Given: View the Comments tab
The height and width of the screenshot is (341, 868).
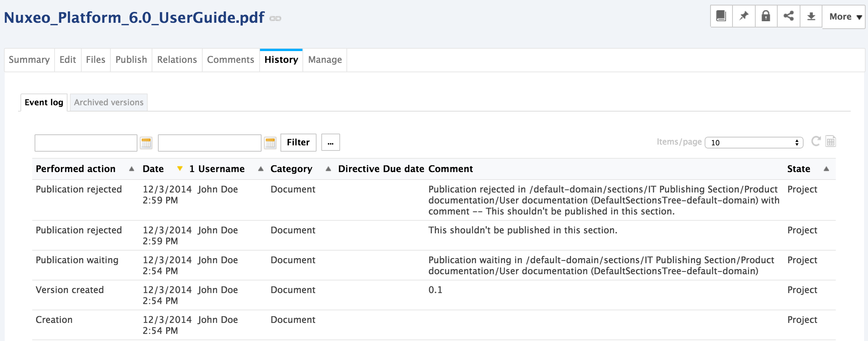Looking at the screenshot, I should [231, 60].
